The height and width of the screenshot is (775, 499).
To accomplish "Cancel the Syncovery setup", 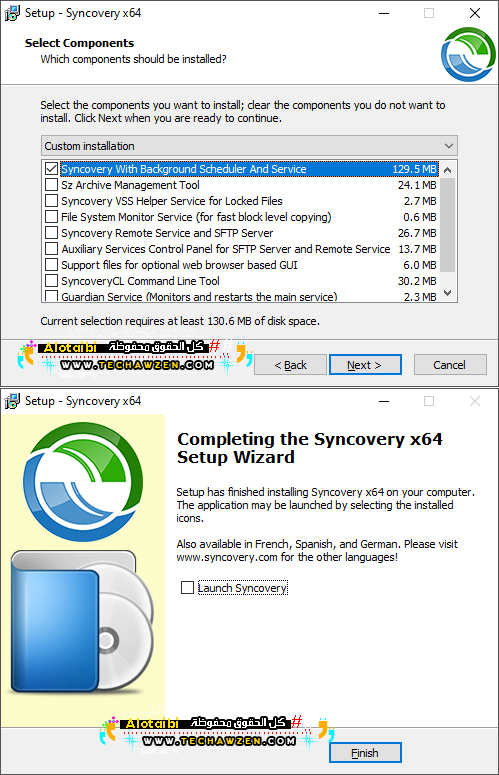I will point(450,365).
